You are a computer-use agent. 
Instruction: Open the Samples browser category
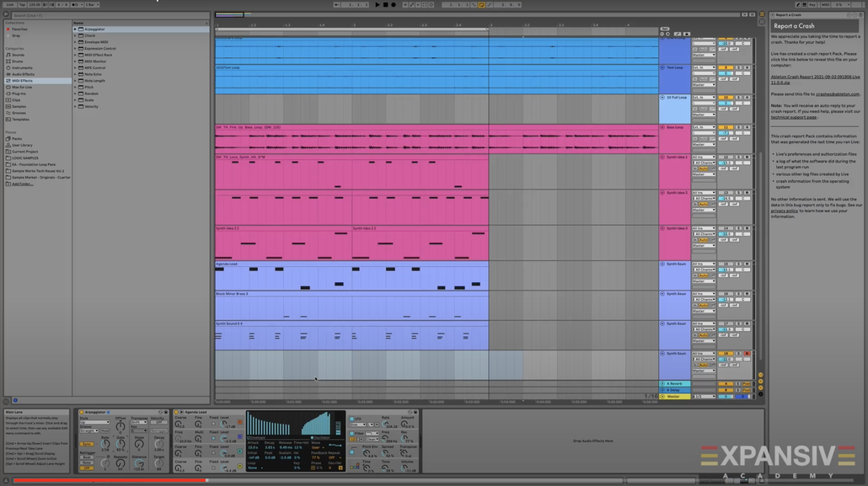tap(19, 106)
